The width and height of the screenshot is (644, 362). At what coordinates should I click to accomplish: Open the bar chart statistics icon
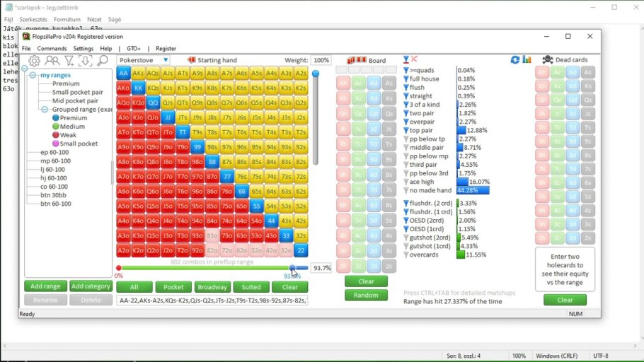pos(527,60)
